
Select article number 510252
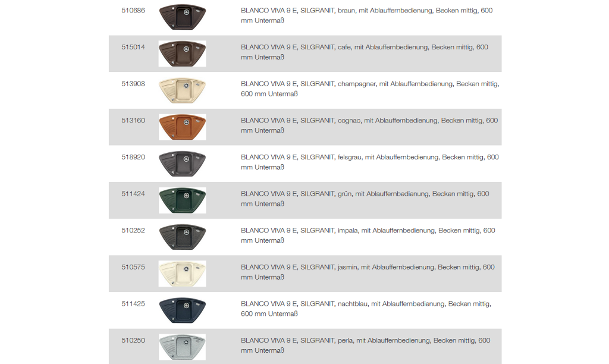point(133,230)
